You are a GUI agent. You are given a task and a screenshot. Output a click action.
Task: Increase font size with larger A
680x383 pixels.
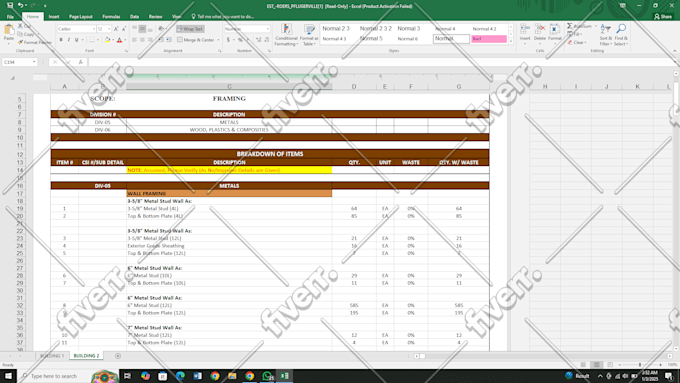tap(116, 29)
